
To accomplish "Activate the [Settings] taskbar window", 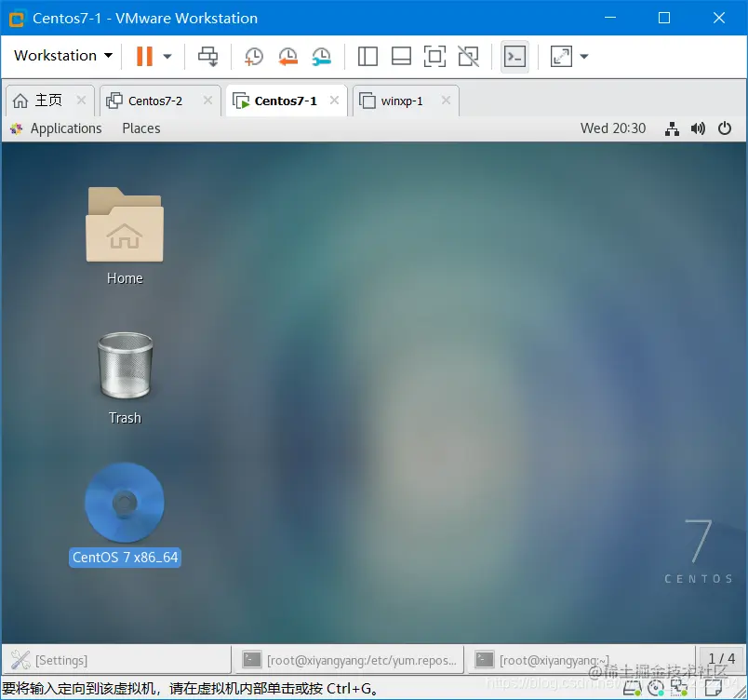I will tap(116, 660).
